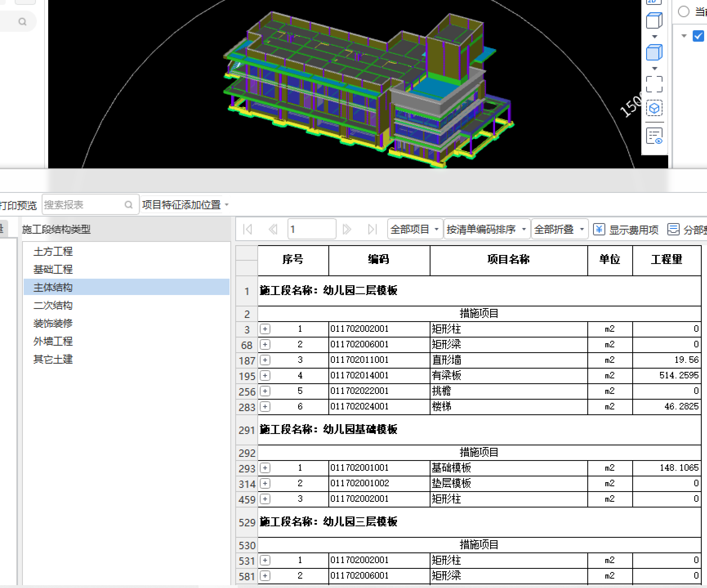707x588 pixels.
Task: Click 工程量 column header
Action: 667,260
